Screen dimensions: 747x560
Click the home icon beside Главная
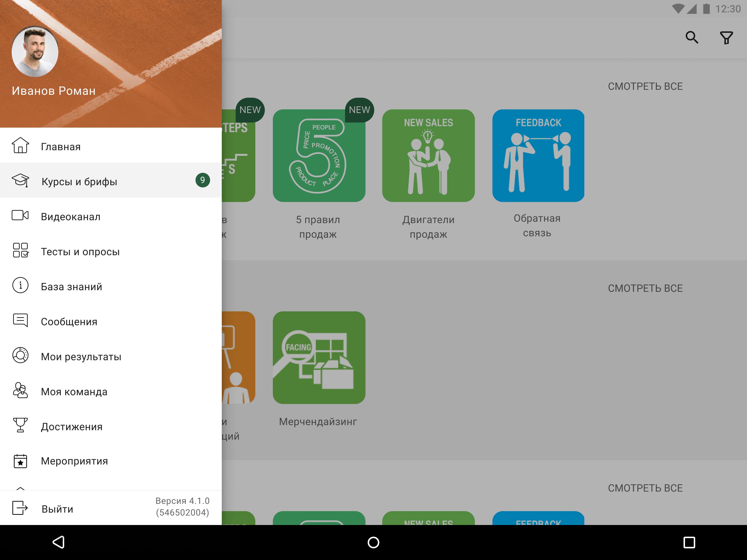[x=20, y=146]
